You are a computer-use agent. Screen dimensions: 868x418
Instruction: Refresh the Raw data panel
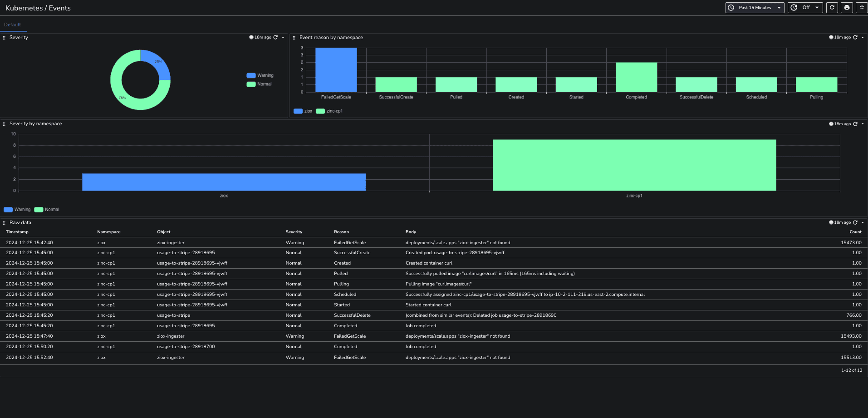[x=855, y=223]
